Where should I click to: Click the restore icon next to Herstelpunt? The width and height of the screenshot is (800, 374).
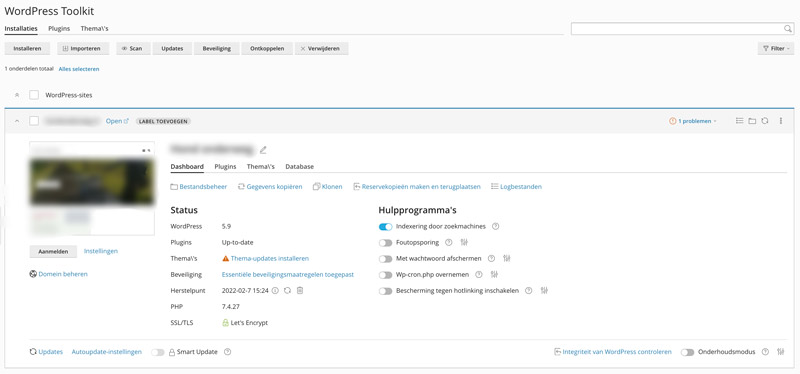288,290
